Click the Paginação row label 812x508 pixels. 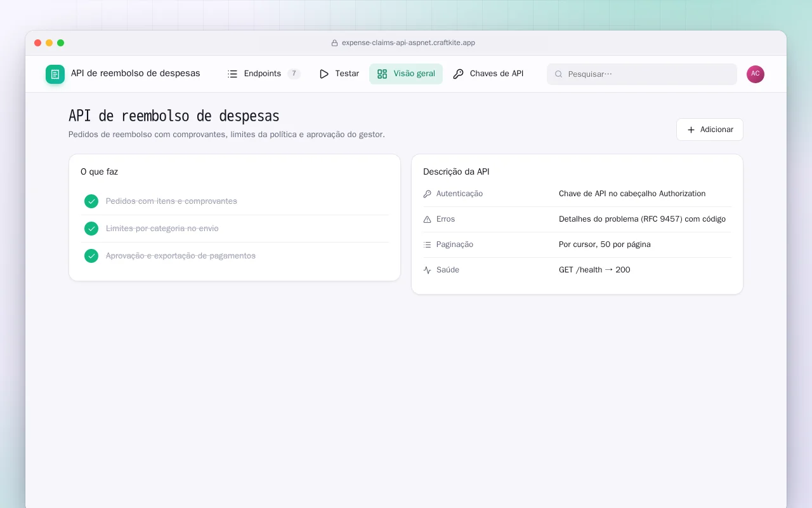(x=455, y=244)
